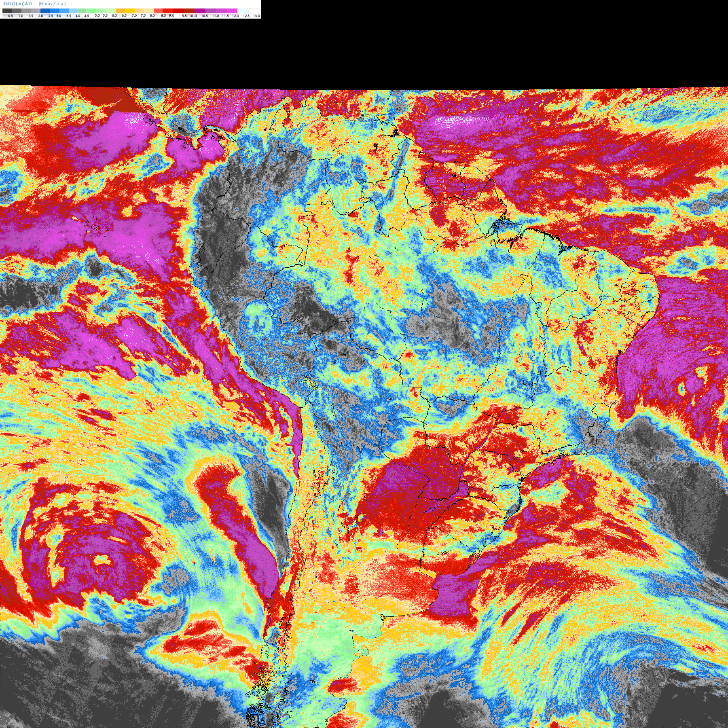The width and height of the screenshot is (728, 728).
Task: Click the 3.0 legend value
Action: click(59, 16)
